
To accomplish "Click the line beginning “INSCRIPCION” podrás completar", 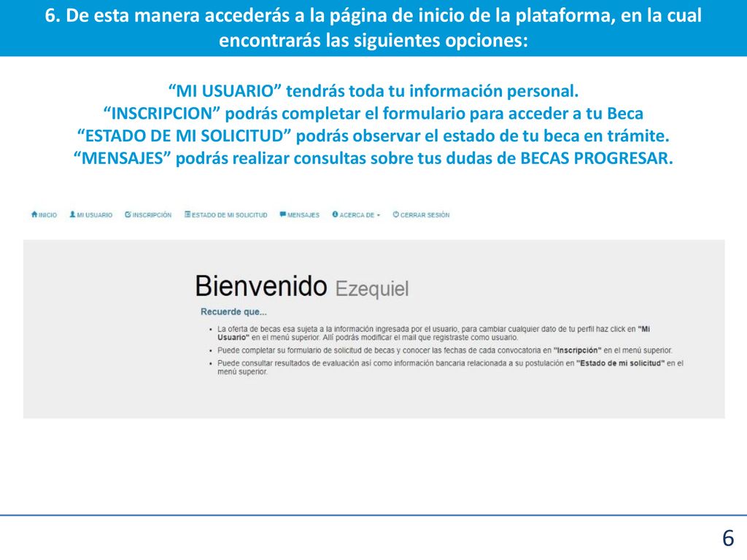I will pos(373,113).
